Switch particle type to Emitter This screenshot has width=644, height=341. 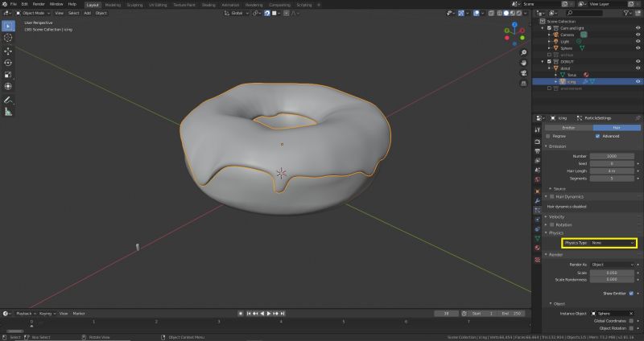pos(568,128)
